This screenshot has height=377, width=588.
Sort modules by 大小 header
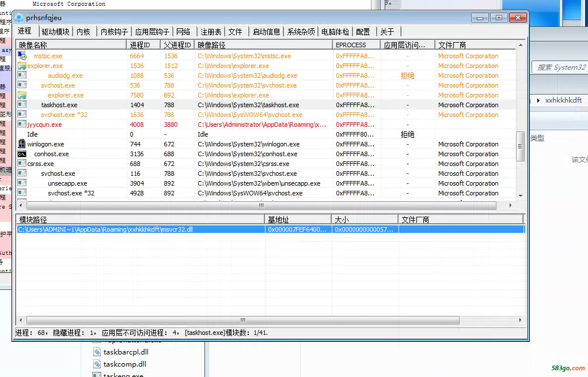click(x=365, y=219)
